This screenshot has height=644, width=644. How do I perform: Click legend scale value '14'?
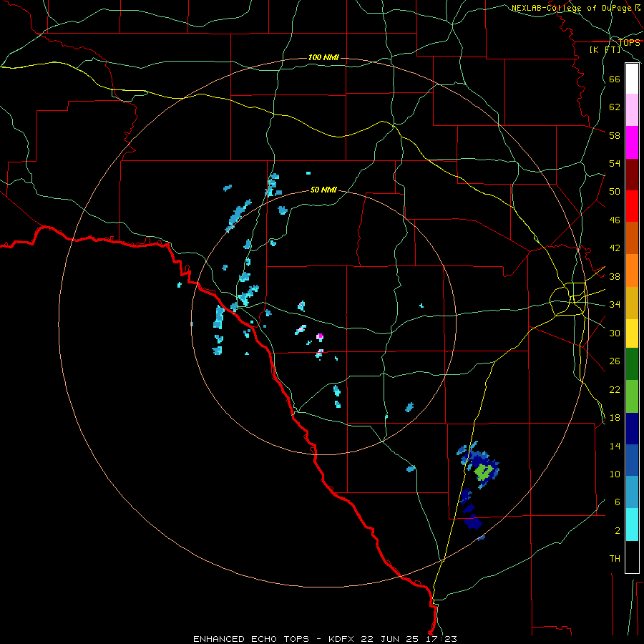click(x=615, y=446)
